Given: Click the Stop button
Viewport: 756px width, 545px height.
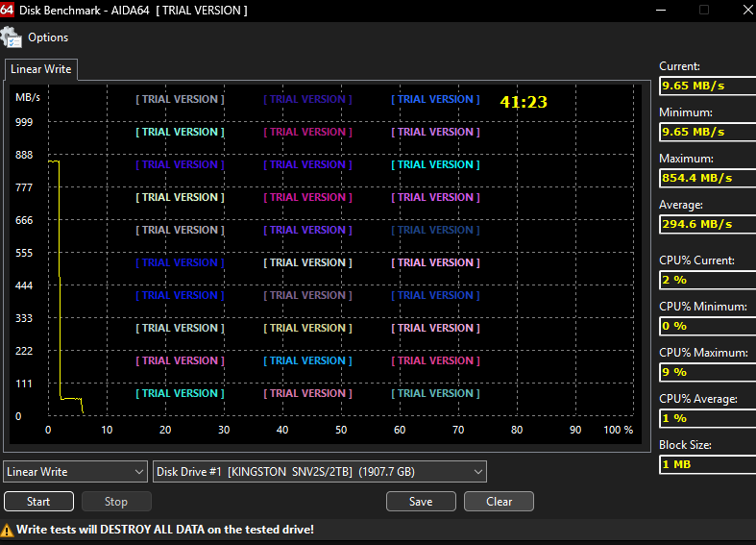Looking at the screenshot, I should (x=116, y=501).
